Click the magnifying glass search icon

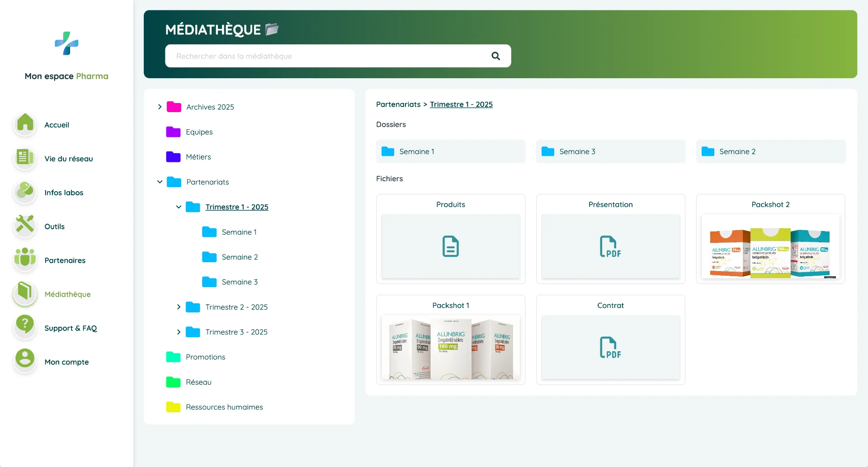[495, 56]
